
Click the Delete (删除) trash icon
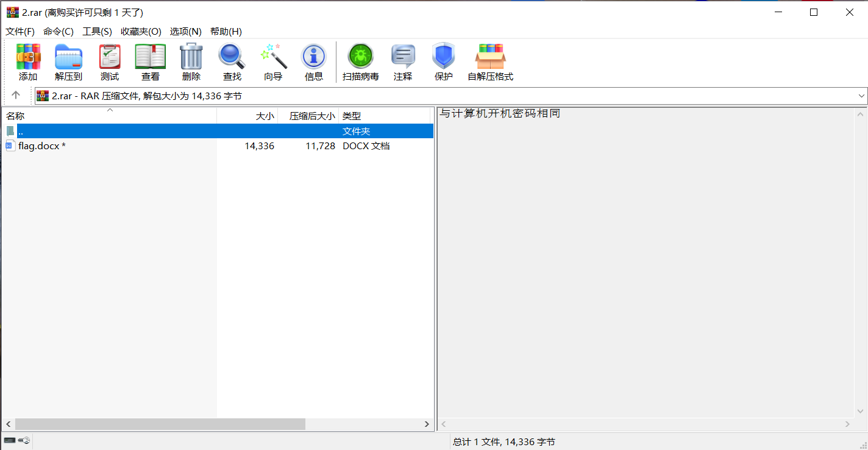click(x=191, y=57)
